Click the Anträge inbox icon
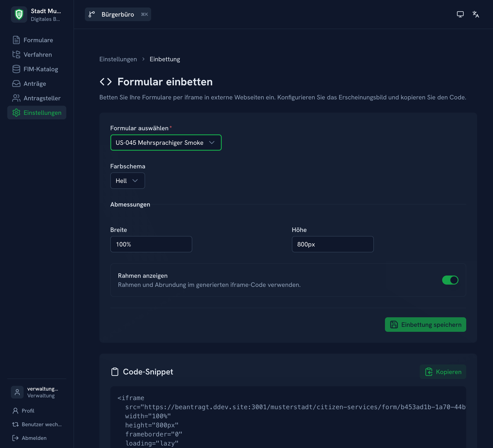This screenshot has height=448, width=493. 16,84
